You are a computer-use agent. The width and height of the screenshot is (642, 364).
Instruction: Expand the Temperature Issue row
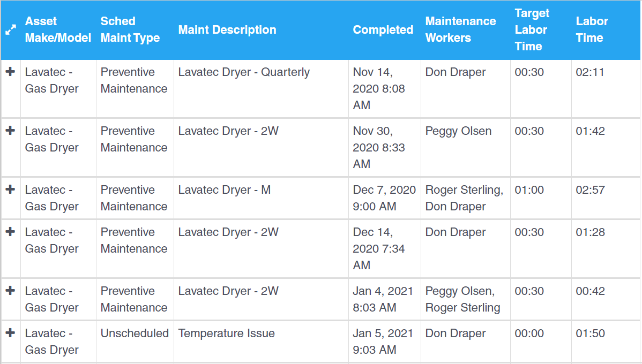(x=10, y=333)
